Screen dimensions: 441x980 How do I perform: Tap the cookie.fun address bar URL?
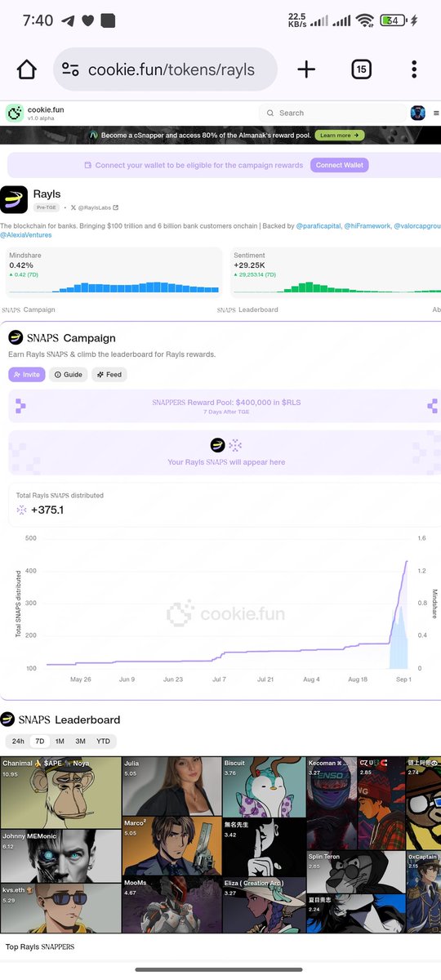(x=171, y=69)
